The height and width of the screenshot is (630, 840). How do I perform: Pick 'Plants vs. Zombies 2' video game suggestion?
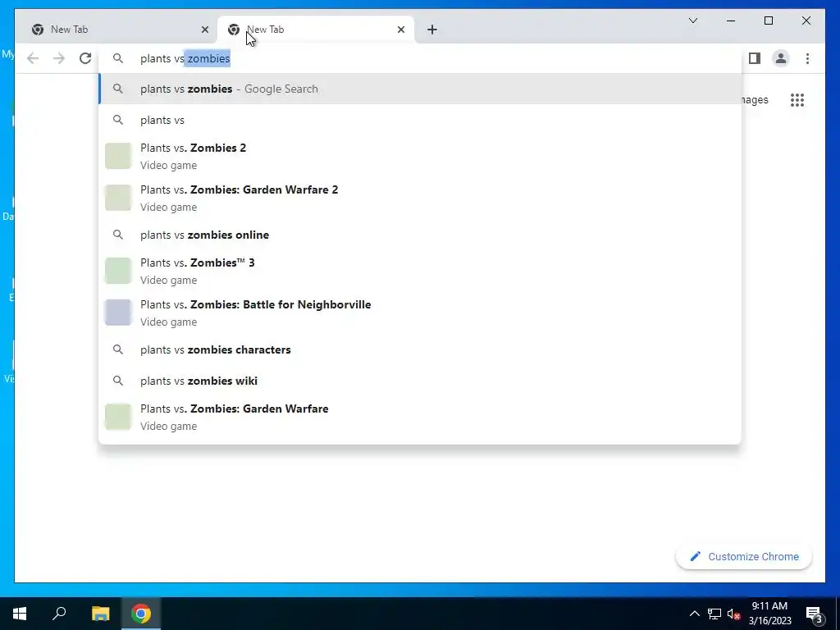[x=420, y=156]
